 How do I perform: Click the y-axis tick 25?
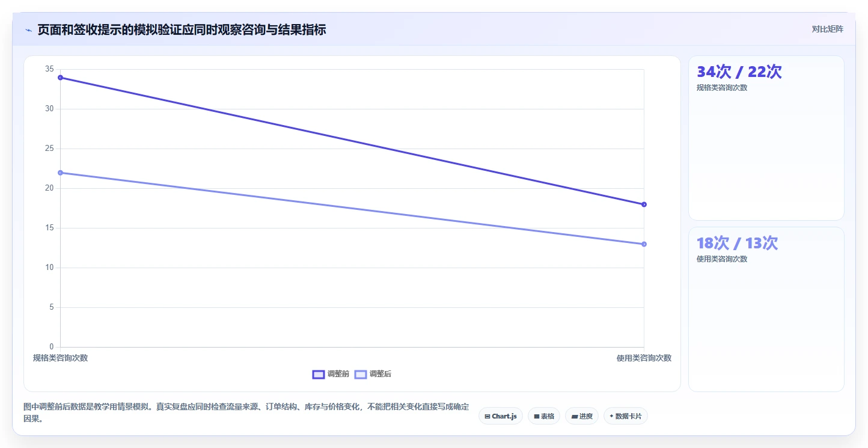click(x=49, y=149)
